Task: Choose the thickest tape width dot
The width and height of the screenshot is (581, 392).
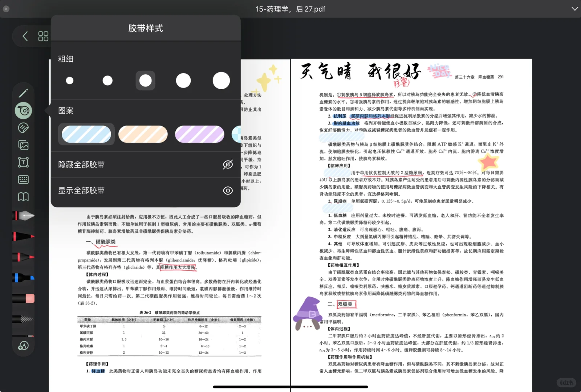Action: point(221,81)
